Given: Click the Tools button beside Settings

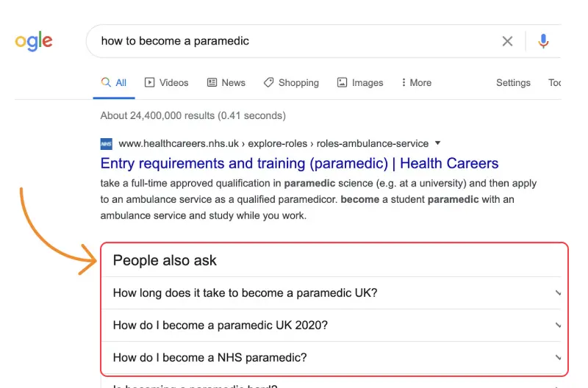Looking at the screenshot, I should coord(555,83).
